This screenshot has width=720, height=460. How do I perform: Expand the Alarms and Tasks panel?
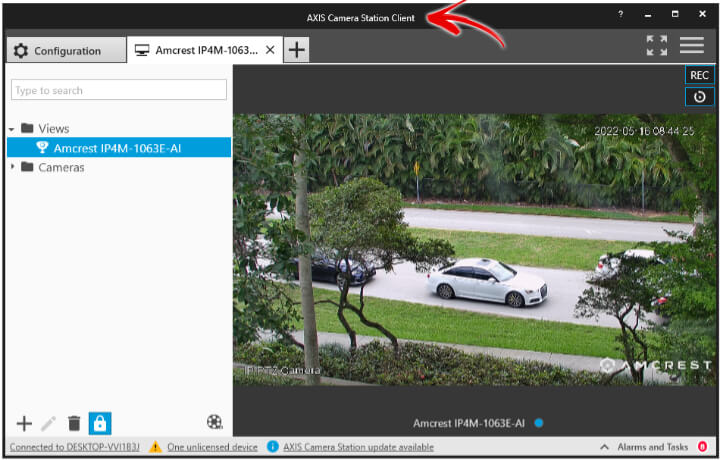(604, 447)
